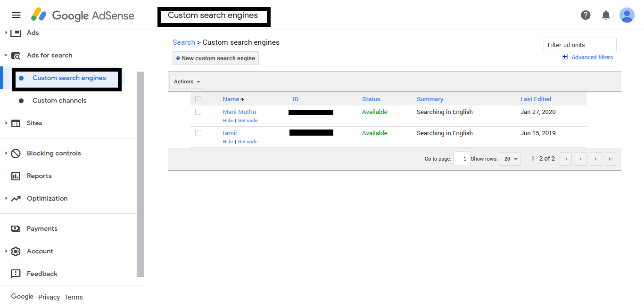Open the Actions dropdown
This screenshot has width=644, height=308.
point(186,82)
